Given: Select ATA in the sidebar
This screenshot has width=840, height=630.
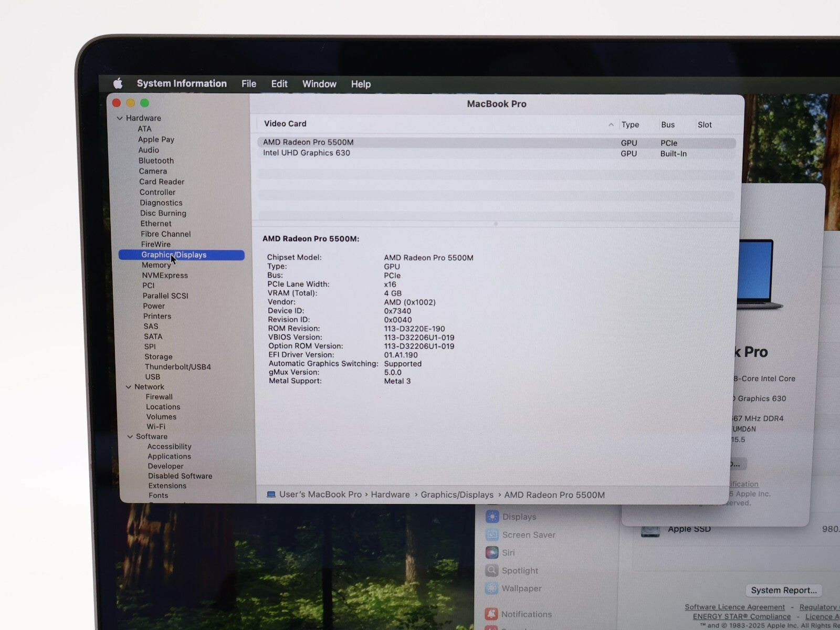Looking at the screenshot, I should [144, 129].
